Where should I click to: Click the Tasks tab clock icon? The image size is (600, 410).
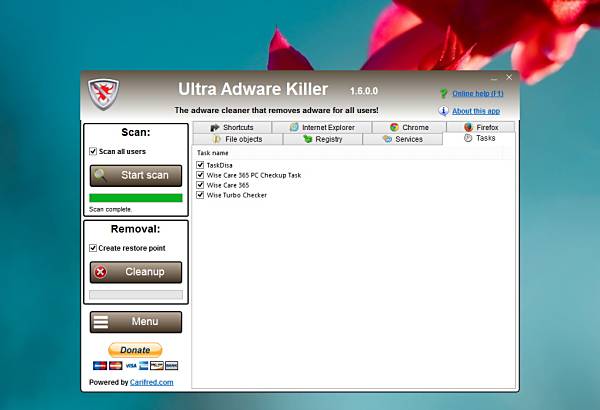point(468,138)
